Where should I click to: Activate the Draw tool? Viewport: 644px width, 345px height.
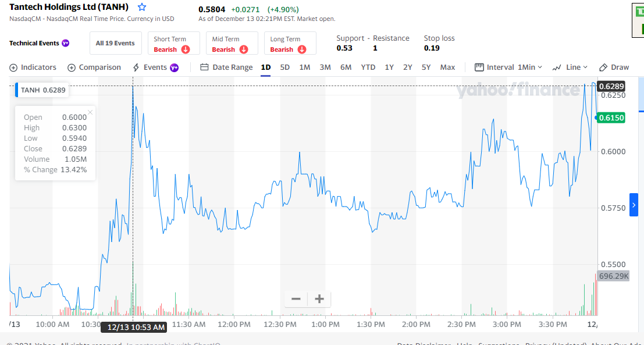click(x=614, y=67)
